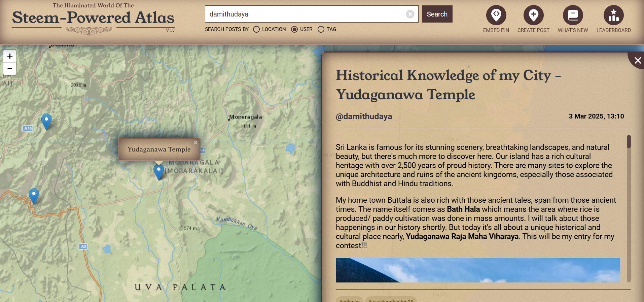Close the Yudaganawa Temple popup
The width and height of the screenshot is (644, 302).
pos(195,143)
